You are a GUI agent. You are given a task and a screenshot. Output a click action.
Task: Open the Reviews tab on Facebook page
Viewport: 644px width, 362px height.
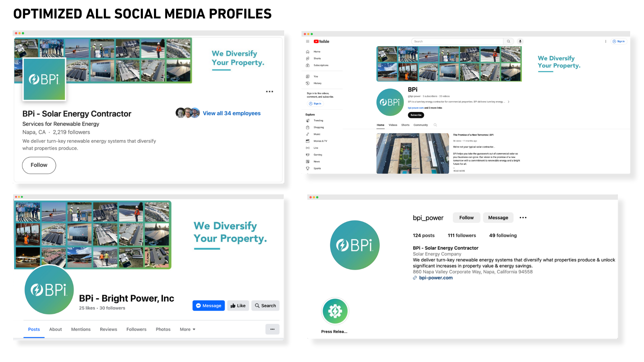tap(108, 329)
